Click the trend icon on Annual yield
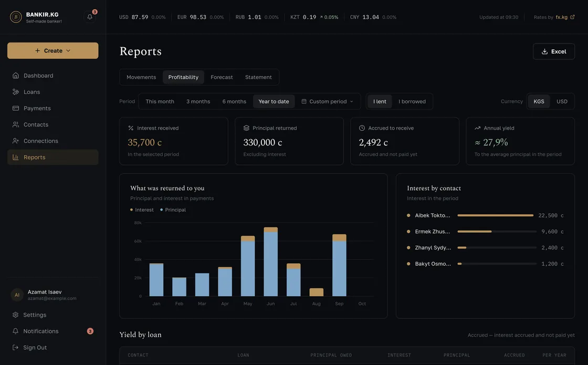The image size is (588, 365). point(477,128)
